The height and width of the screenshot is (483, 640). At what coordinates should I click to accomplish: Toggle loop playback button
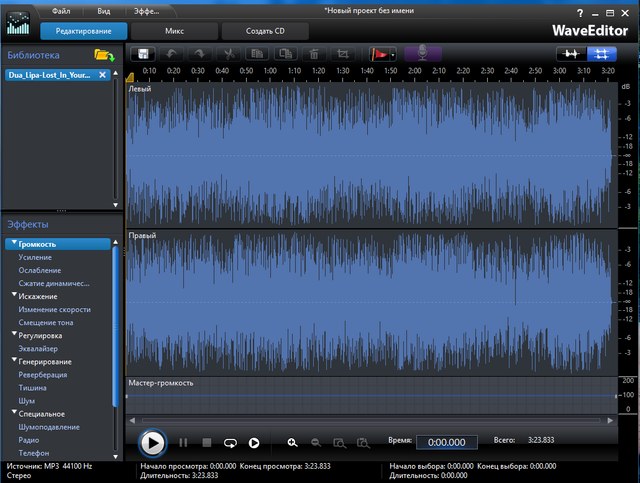(x=229, y=442)
